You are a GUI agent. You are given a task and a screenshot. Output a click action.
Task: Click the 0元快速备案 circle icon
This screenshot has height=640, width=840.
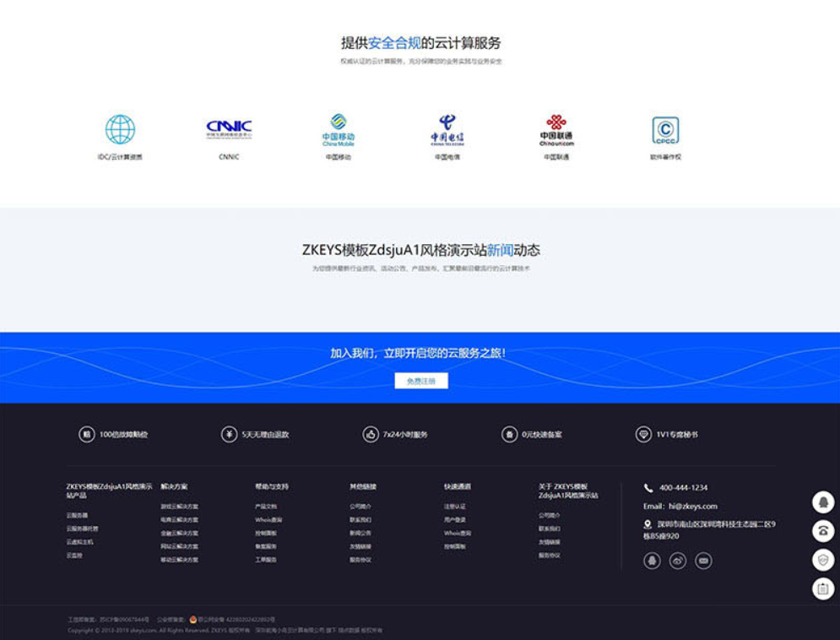(509, 434)
